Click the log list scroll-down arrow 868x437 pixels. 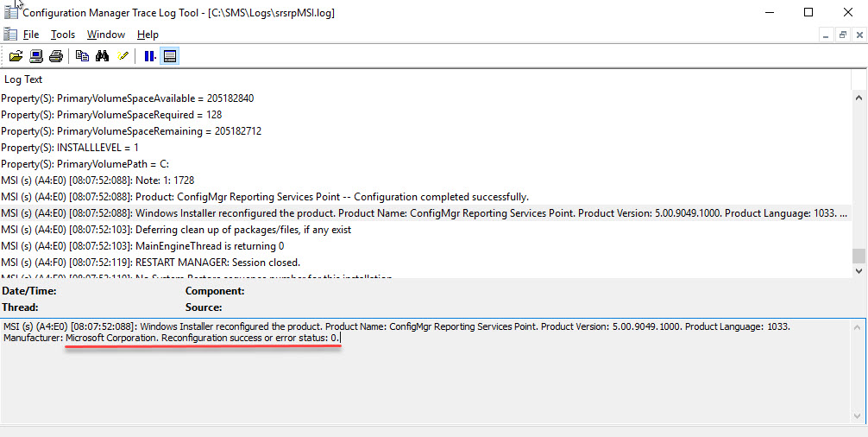pyautogui.click(x=859, y=271)
